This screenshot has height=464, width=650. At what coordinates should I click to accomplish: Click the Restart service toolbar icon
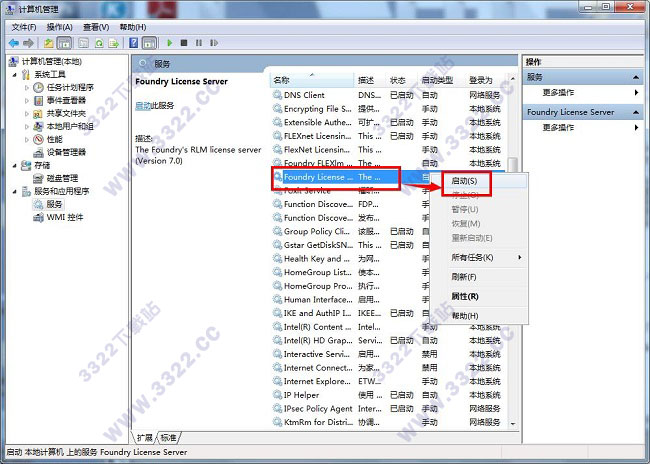pyautogui.click(x=214, y=43)
